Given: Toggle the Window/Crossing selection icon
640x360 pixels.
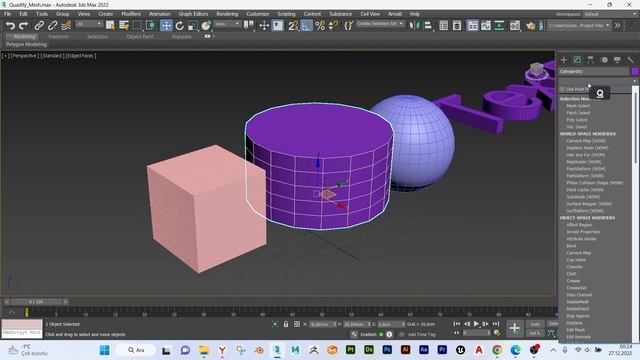Looking at the screenshot, I should click(x=150, y=26).
